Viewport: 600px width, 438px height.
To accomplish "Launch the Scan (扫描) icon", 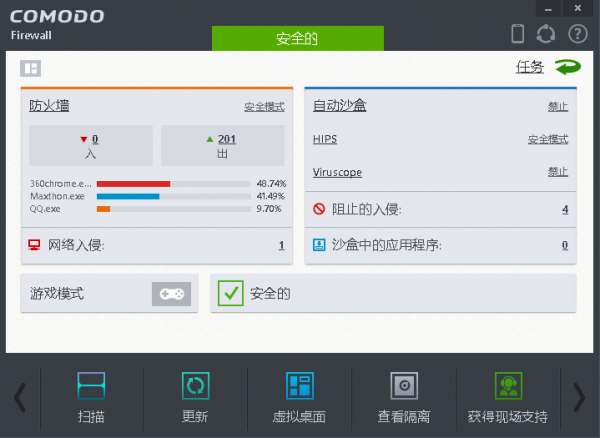I will tap(91, 386).
